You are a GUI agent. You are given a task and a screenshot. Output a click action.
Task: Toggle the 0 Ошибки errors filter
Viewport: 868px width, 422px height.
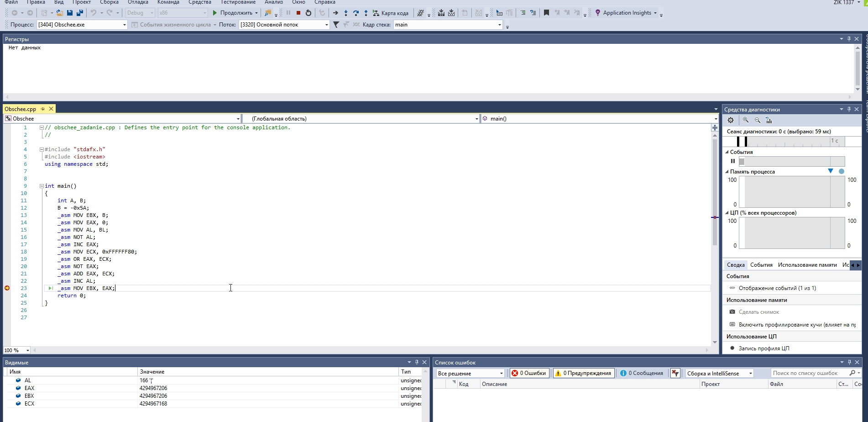pyautogui.click(x=528, y=373)
